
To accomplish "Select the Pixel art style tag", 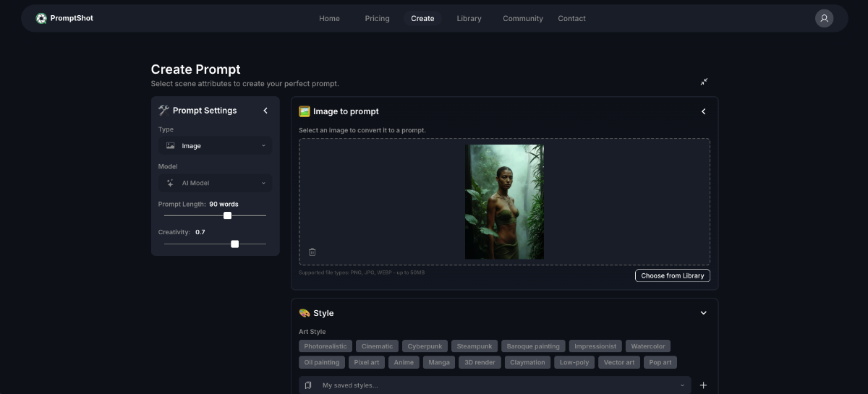I will pos(367,362).
